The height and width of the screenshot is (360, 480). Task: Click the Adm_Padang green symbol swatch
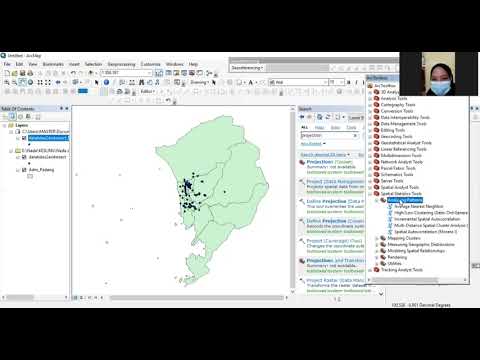point(30,176)
